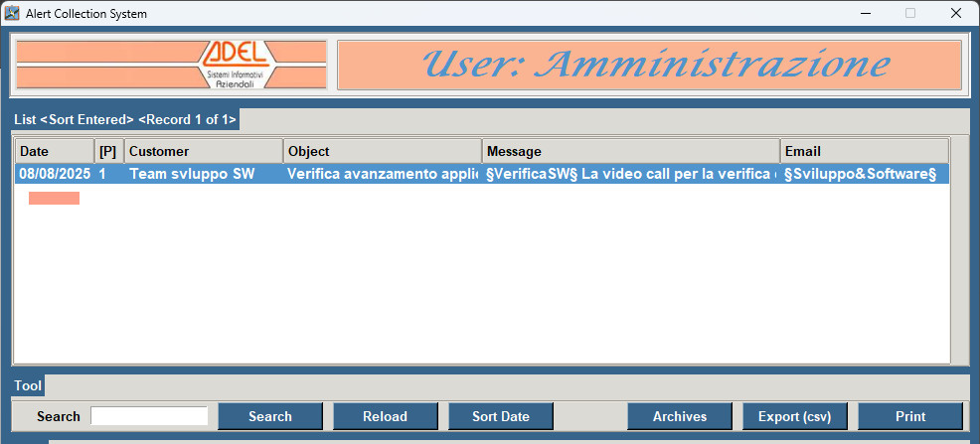
Task: Open the Archives
Action: (679, 416)
